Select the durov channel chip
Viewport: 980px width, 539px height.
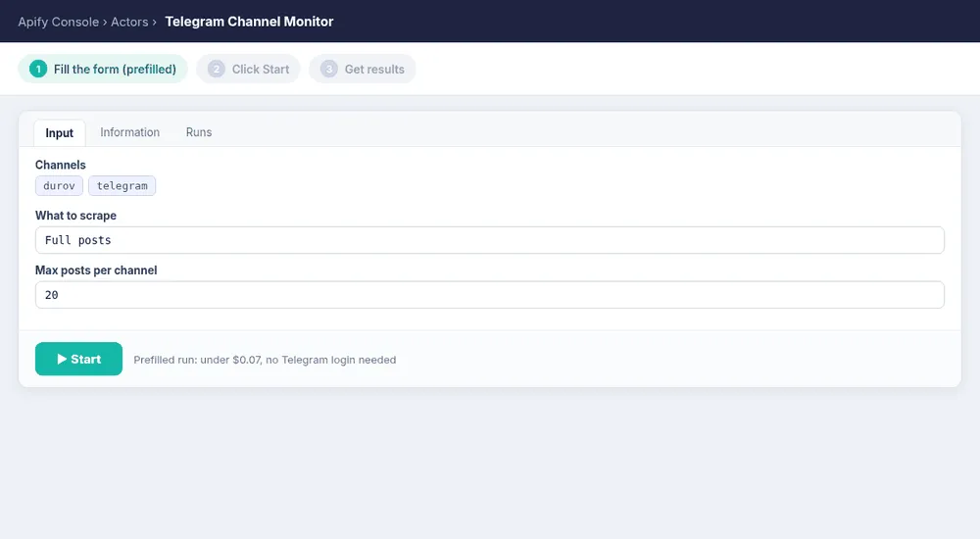click(x=60, y=186)
